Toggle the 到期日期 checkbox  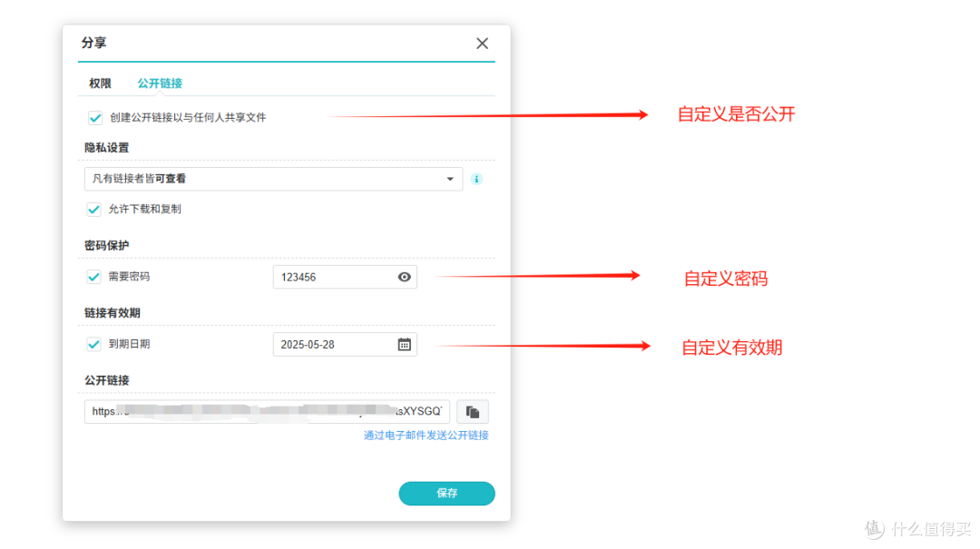(x=93, y=345)
